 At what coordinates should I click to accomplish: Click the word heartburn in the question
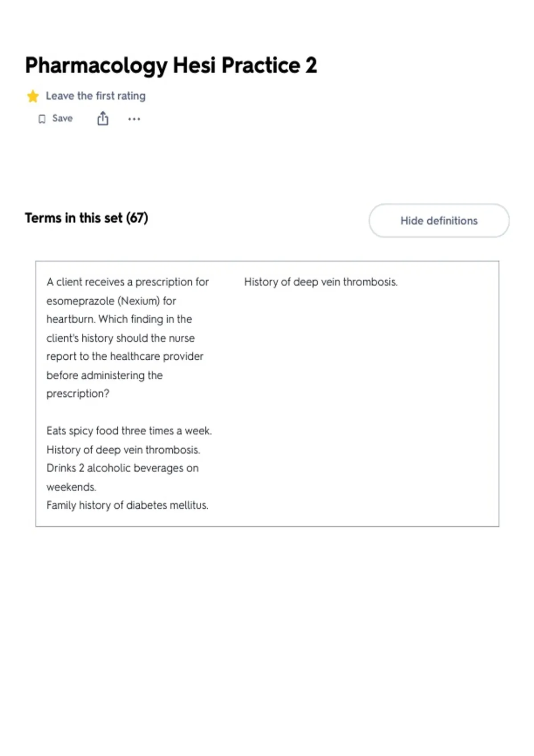pyautogui.click(x=70, y=319)
